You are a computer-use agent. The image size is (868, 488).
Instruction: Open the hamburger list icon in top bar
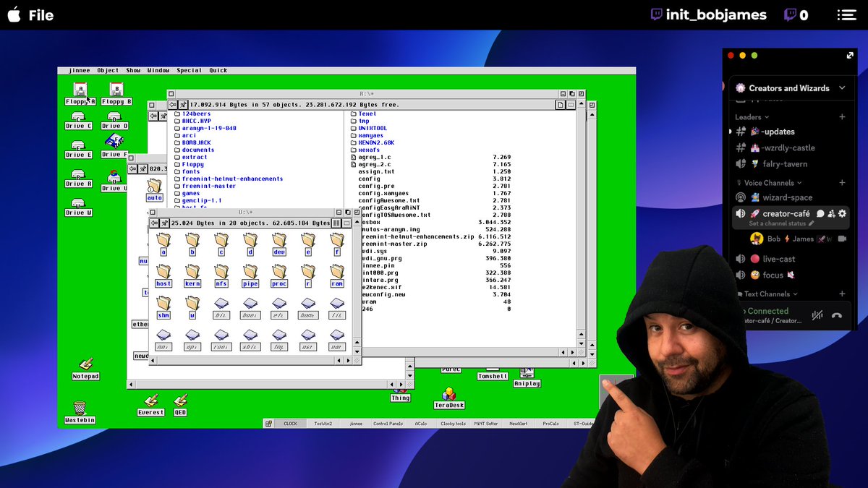[846, 14]
